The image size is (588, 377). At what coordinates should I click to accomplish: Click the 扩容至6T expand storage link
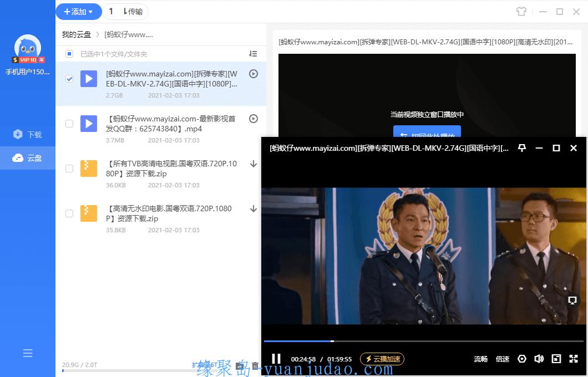(x=205, y=365)
